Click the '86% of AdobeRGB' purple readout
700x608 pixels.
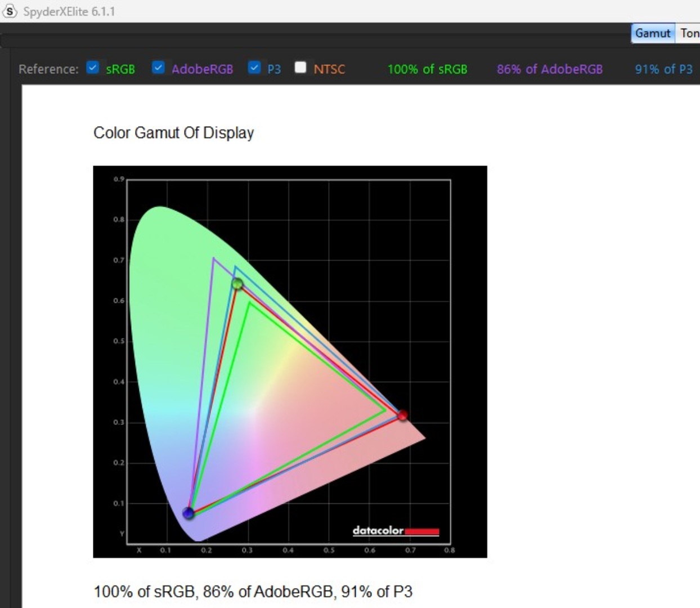550,69
